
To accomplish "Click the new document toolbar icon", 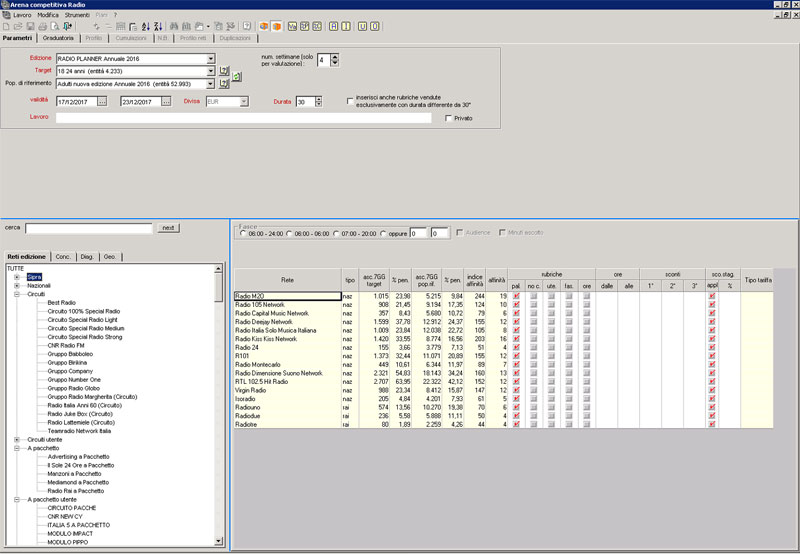I will point(6,26).
